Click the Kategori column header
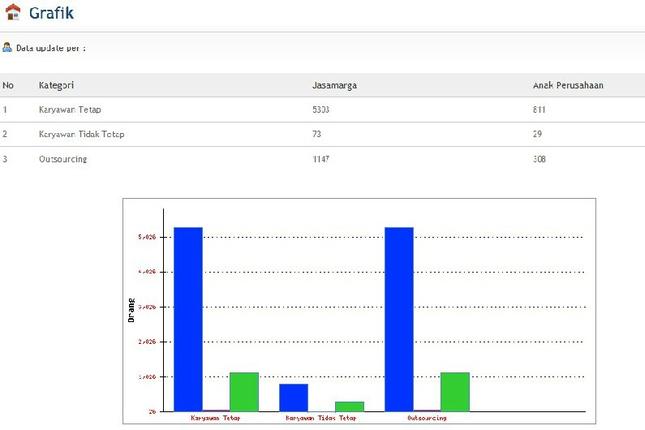Screen dimensions: 645x430 pyautogui.click(x=56, y=85)
